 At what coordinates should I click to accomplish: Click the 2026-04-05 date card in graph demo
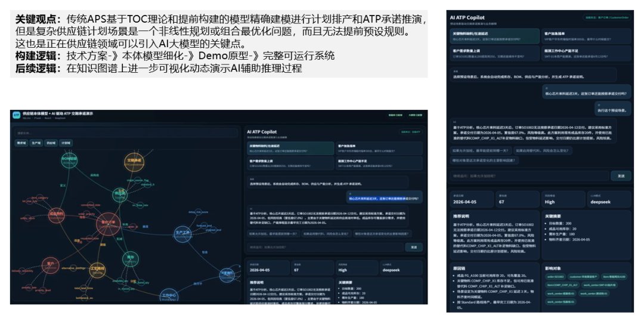click(268, 268)
